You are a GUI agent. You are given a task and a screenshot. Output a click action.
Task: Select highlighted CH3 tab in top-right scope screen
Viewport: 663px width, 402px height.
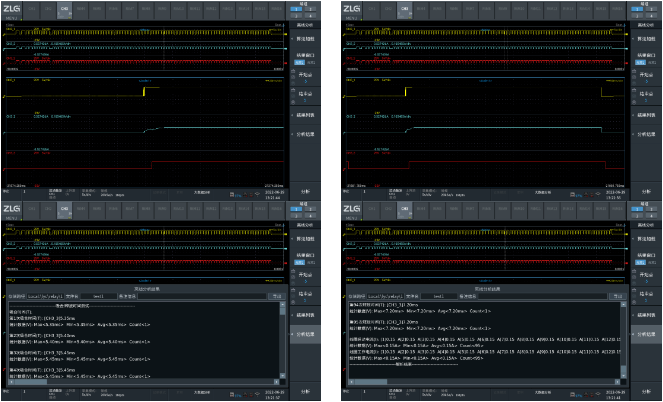click(x=405, y=11)
